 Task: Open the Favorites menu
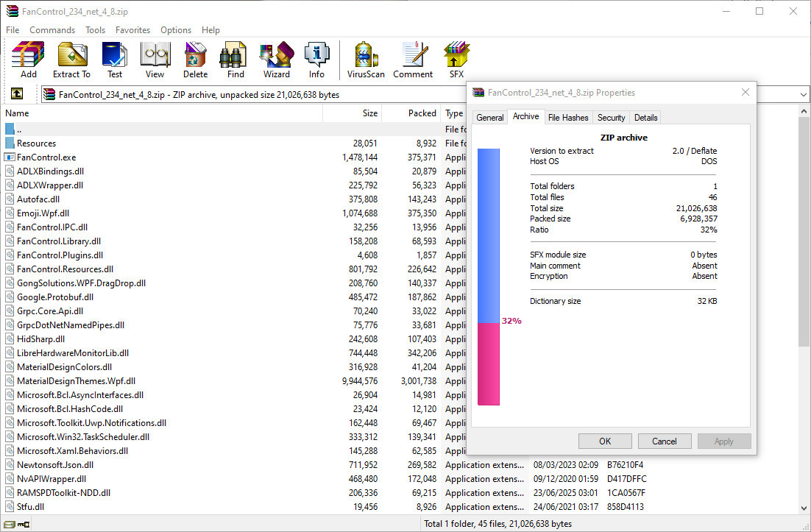pos(132,30)
